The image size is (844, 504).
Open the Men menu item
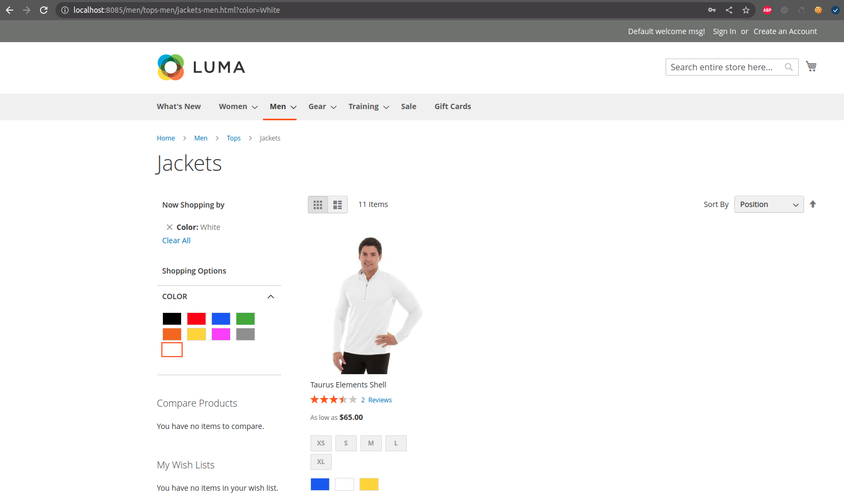pyautogui.click(x=278, y=106)
